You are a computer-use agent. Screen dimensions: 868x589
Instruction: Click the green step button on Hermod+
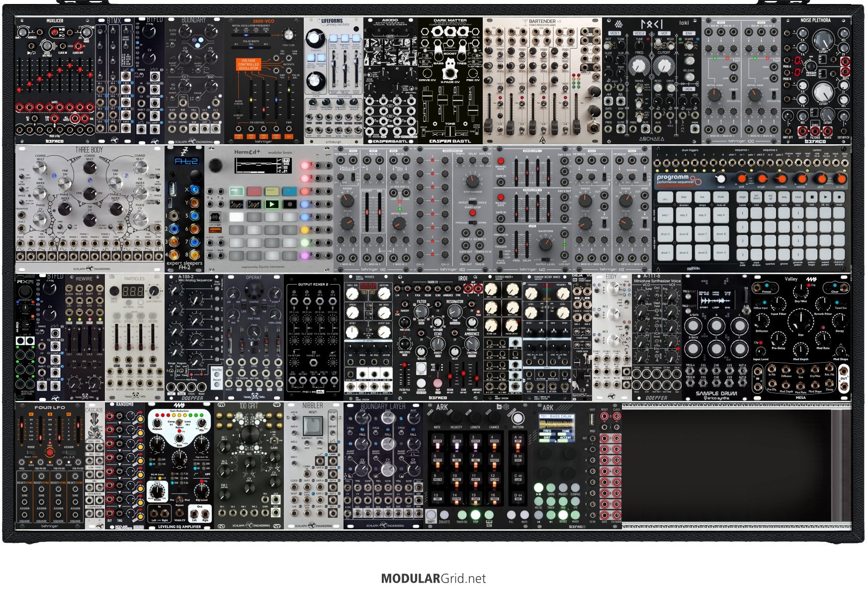tap(236, 191)
